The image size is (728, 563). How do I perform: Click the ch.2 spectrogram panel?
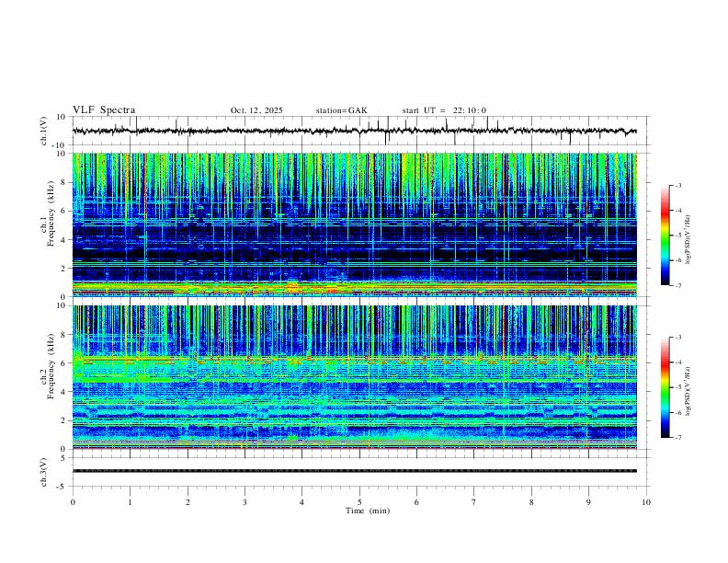point(355,377)
